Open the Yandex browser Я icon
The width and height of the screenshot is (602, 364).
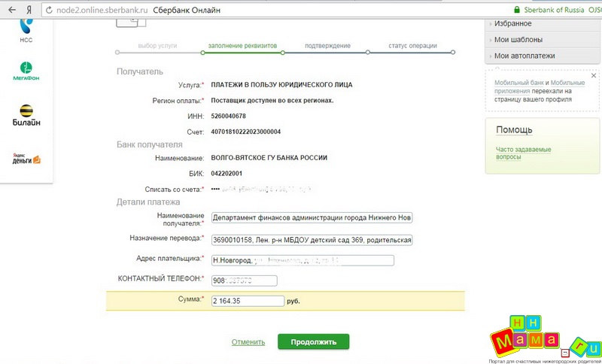(x=29, y=11)
